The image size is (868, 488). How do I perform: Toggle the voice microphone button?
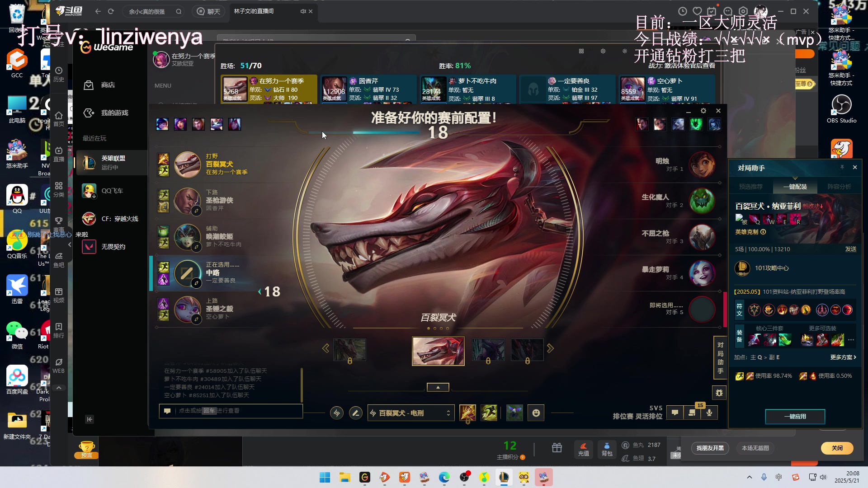(709, 413)
